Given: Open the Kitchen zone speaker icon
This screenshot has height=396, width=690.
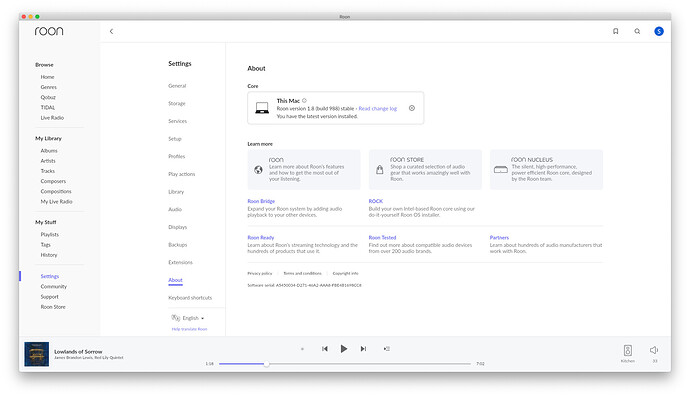Looking at the screenshot, I should (x=628, y=350).
